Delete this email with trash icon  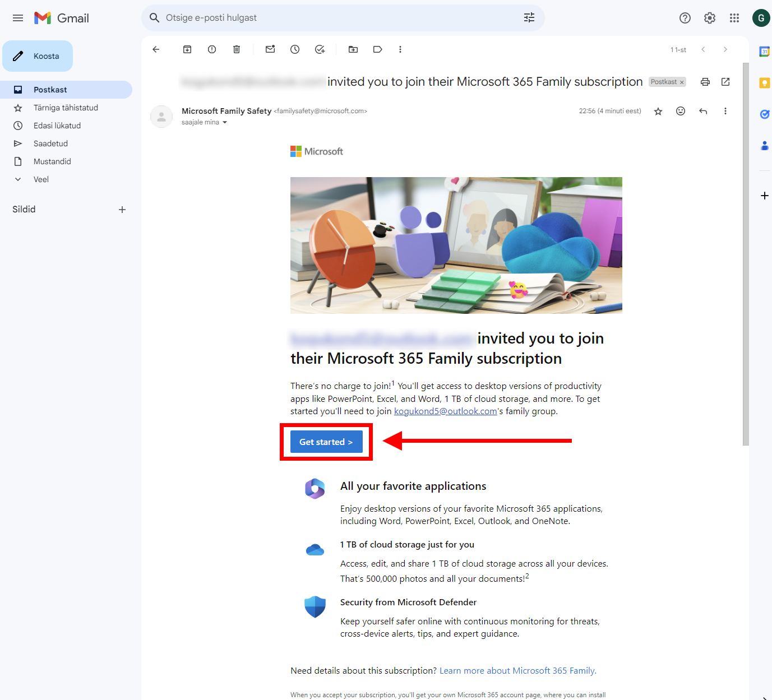point(237,49)
